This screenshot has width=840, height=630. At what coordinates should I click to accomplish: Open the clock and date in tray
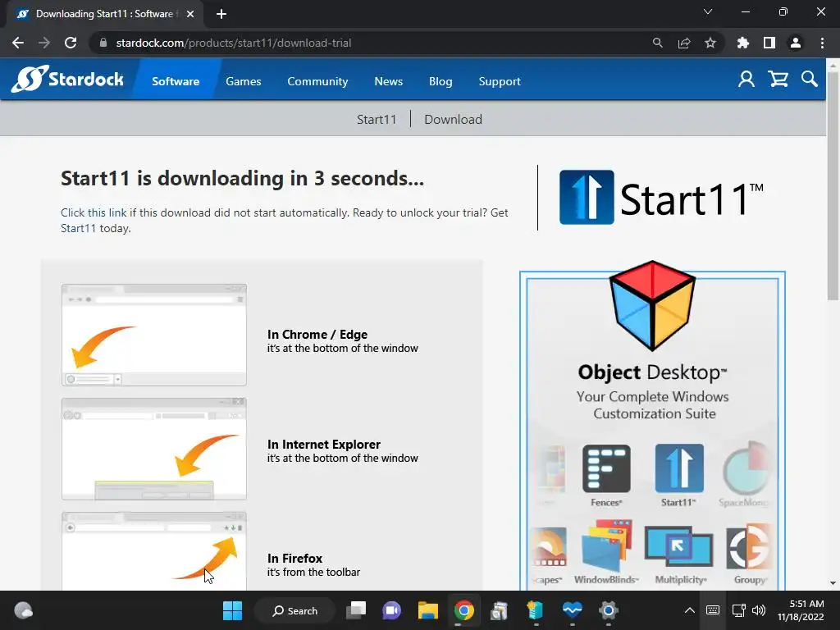click(x=801, y=610)
